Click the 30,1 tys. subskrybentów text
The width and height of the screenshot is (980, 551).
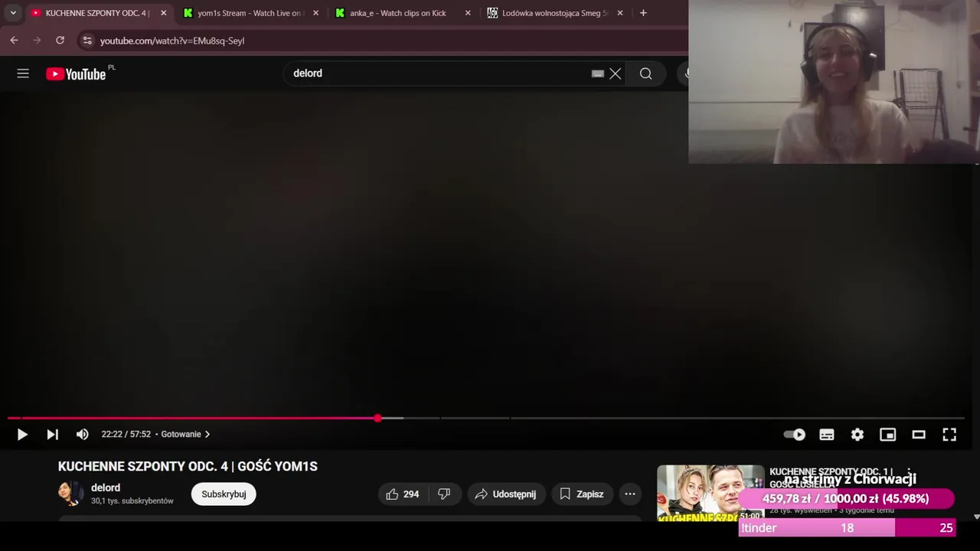pos(132,501)
